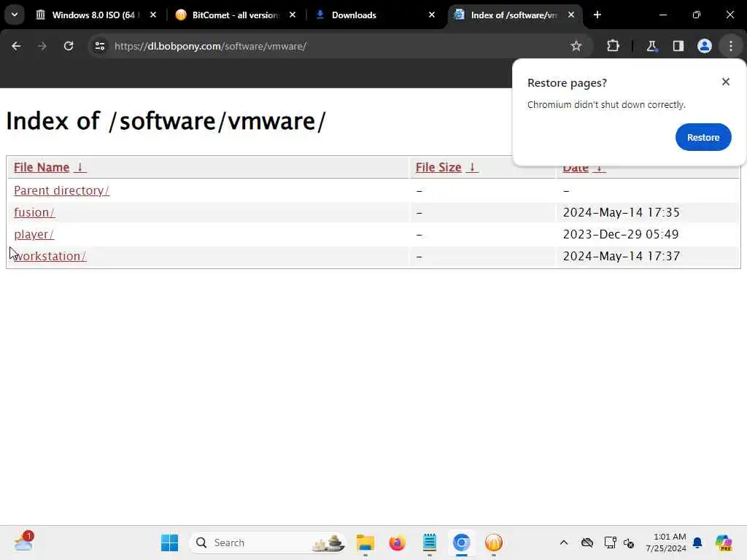Open the Notepad taskbar icon
The image size is (747, 560).
tap(429, 542)
